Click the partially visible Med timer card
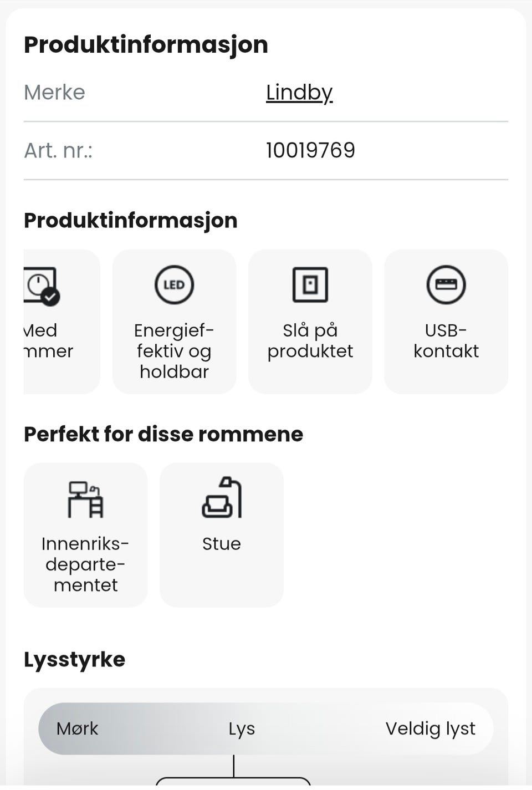The height and width of the screenshot is (790, 532). (x=62, y=322)
